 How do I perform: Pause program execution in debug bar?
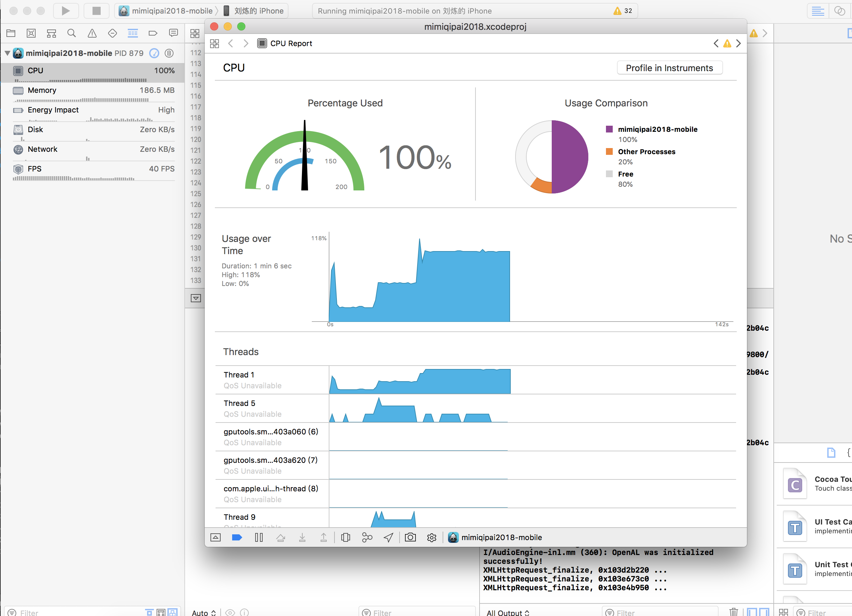click(x=259, y=537)
